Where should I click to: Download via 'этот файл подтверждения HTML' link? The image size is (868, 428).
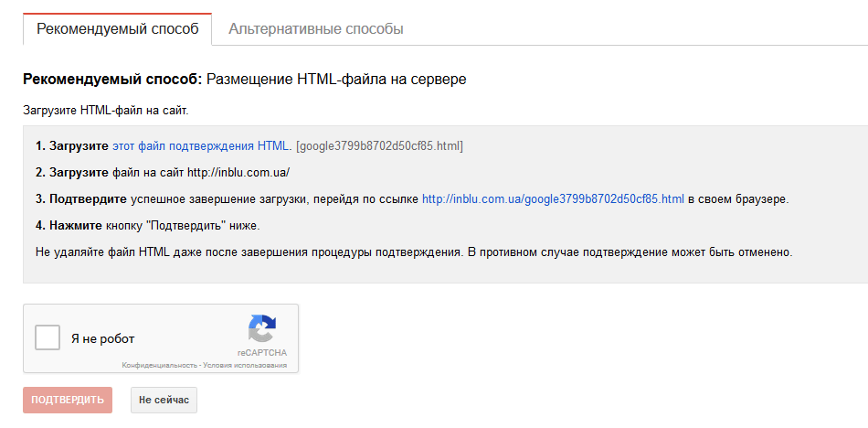click(201, 145)
